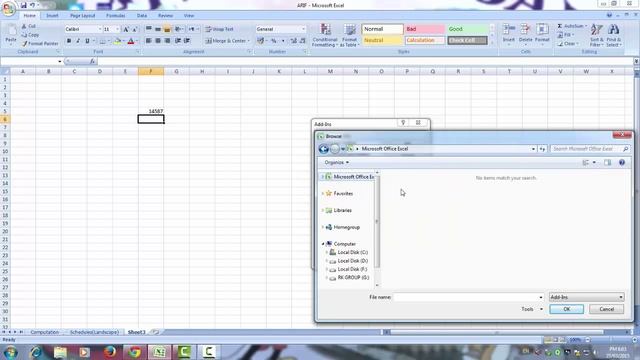Open Conditional Formatting menu
Viewport: 640px width, 360px height.
click(x=325, y=35)
